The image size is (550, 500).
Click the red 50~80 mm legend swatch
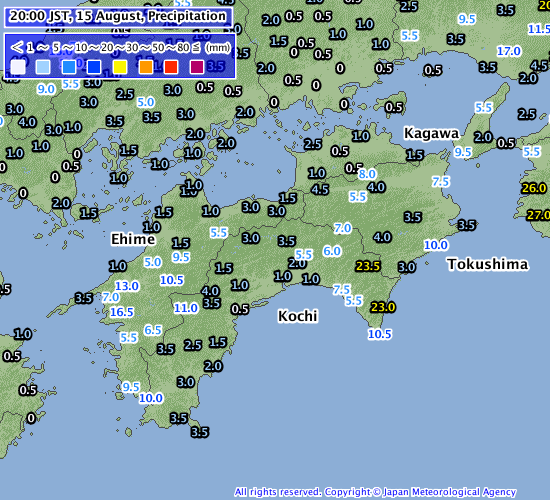(171, 67)
